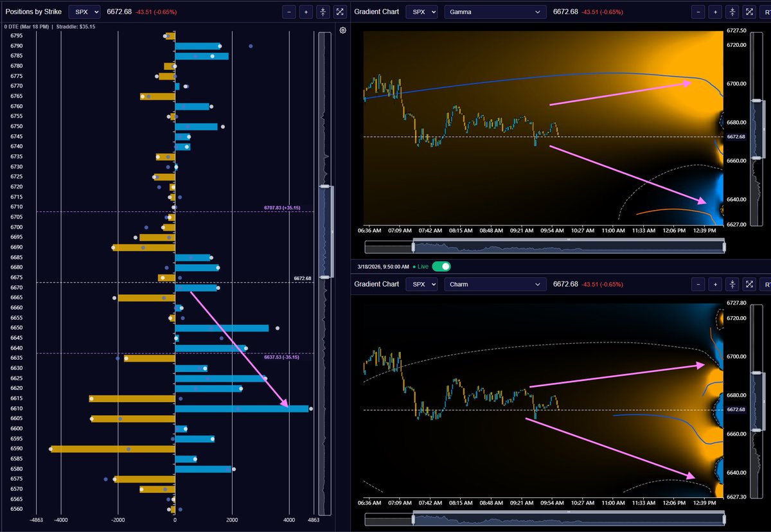
Task: Zoom out the Charm gradient chart
Action: [x=698, y=284]
